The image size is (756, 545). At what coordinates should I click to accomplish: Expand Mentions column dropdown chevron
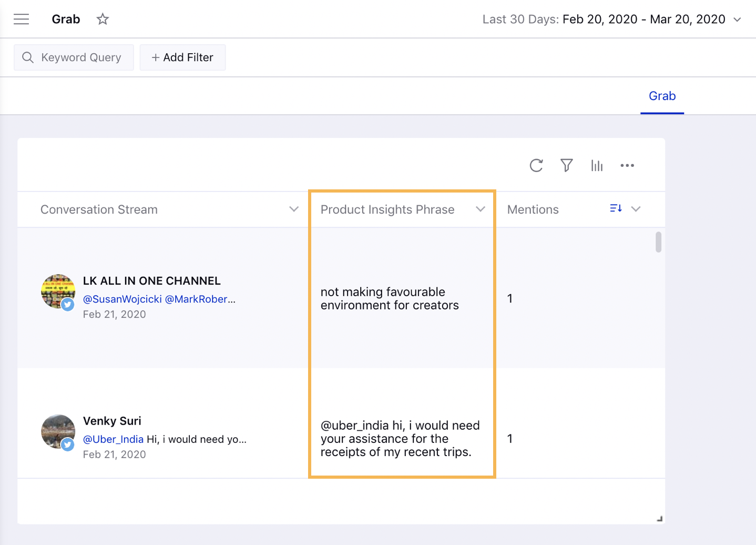coord(636,209)
